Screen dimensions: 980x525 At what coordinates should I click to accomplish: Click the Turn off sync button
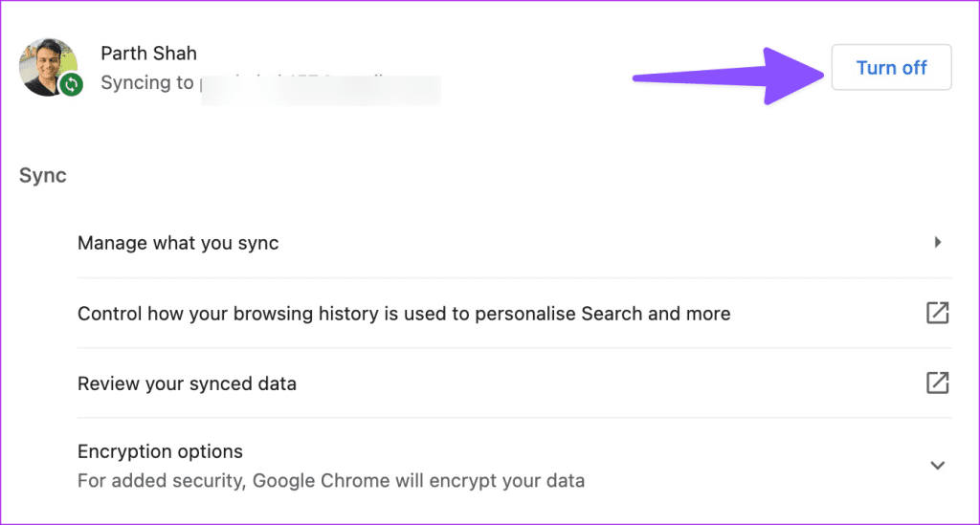pos(891,68)
